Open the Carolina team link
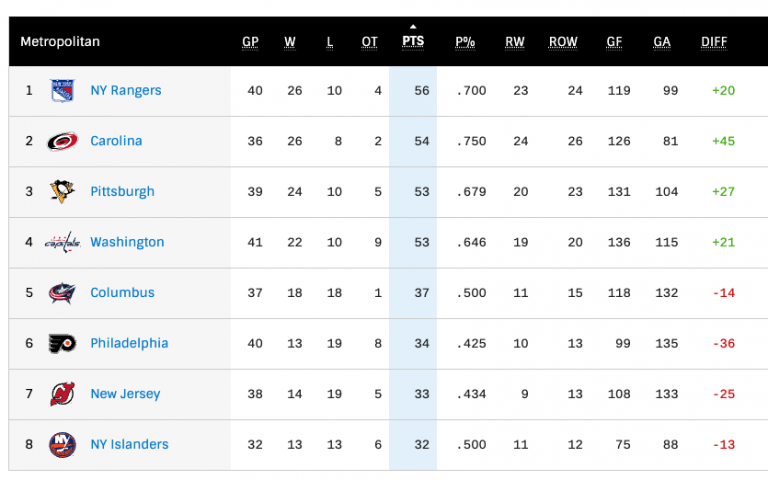The width and height of the screenshot is (768, 480). tap(116, 141)
